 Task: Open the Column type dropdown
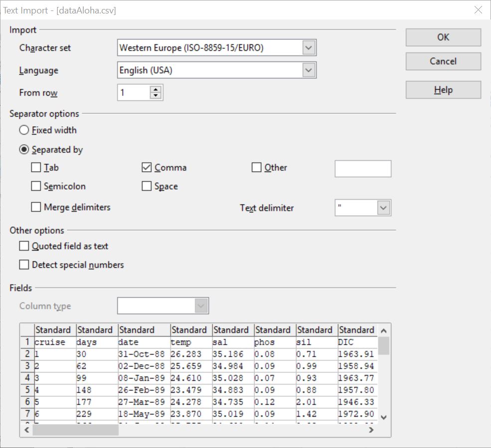pos(201,306)
